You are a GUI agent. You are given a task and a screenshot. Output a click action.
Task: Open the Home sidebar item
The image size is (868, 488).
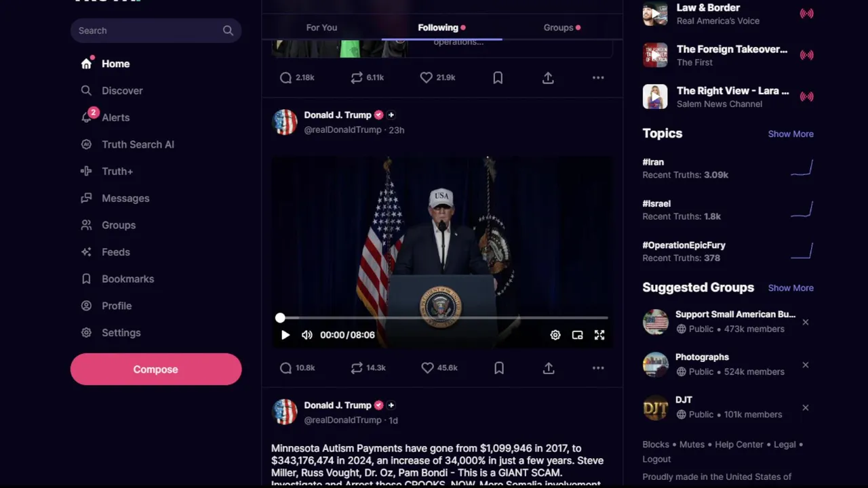point(105,64)
